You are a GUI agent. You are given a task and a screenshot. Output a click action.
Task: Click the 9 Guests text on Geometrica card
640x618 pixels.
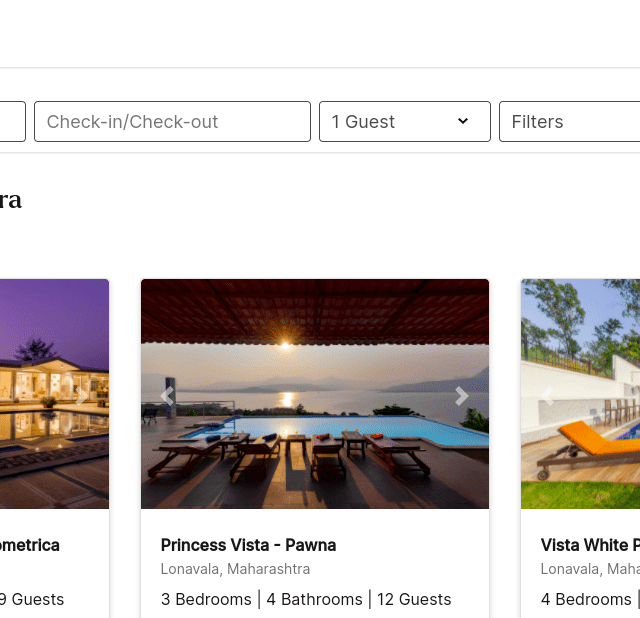(32, 599)
